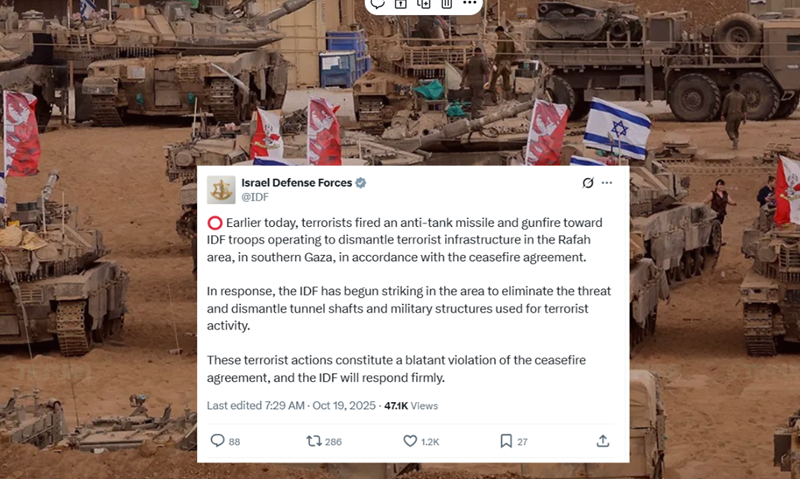The width and height of the screenshot is (800, 479).
Task: Click the IDF profile avatar
Action: pos(221,190)
